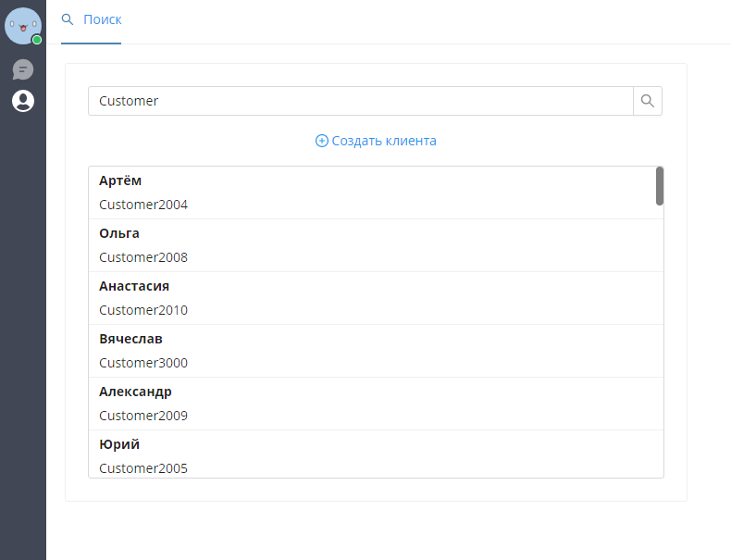Image resolution: width=731 pixels, height=560 pixels.
Task: Select Юрий from the results list
Action: 376,454
